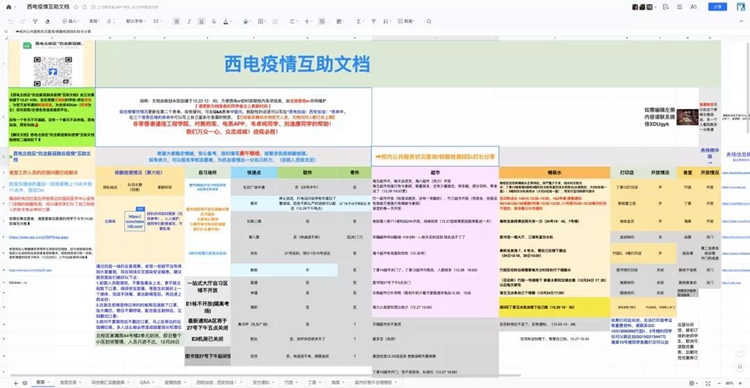Click the blue 分享 share button
The height and width of the screenshot is (388, 750).
[717, 7]
